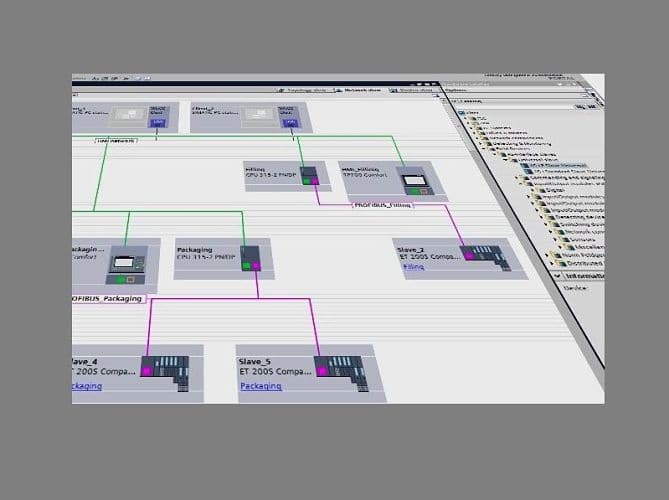Screen dimensions: 669x500
Task: Select the Packaging CPU 315-2 PN/DP module icon
Action: (x=251, y=258)
